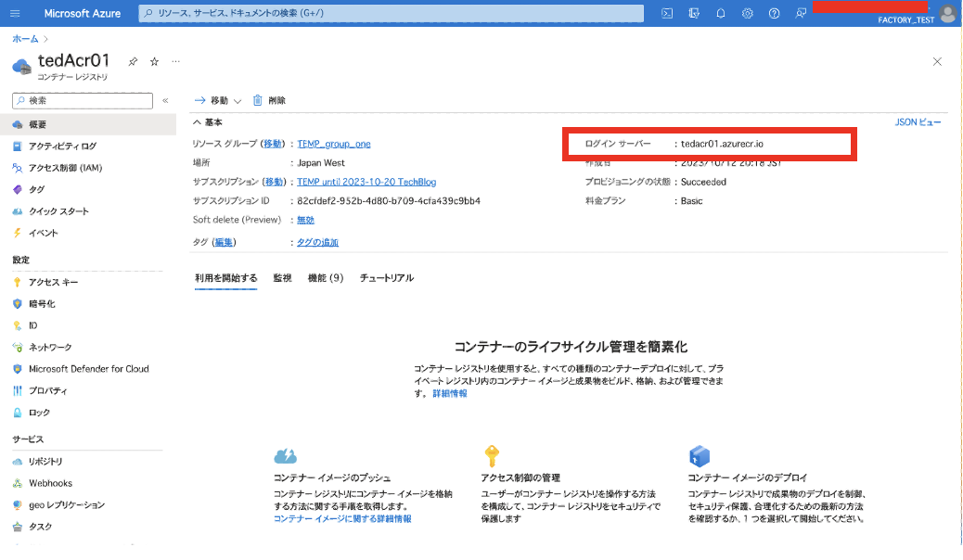This screenshot has width=963, height=560.
Task: Click the 移動 link next to サブスクリプション
Action: (274, 182)
